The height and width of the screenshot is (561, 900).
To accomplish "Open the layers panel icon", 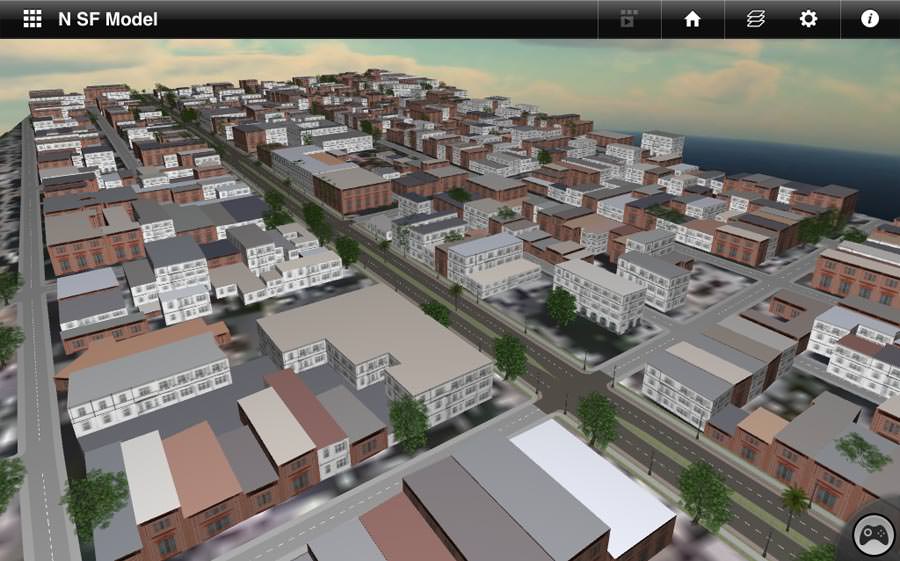I will pyautogui.click(x=755, y=20).
